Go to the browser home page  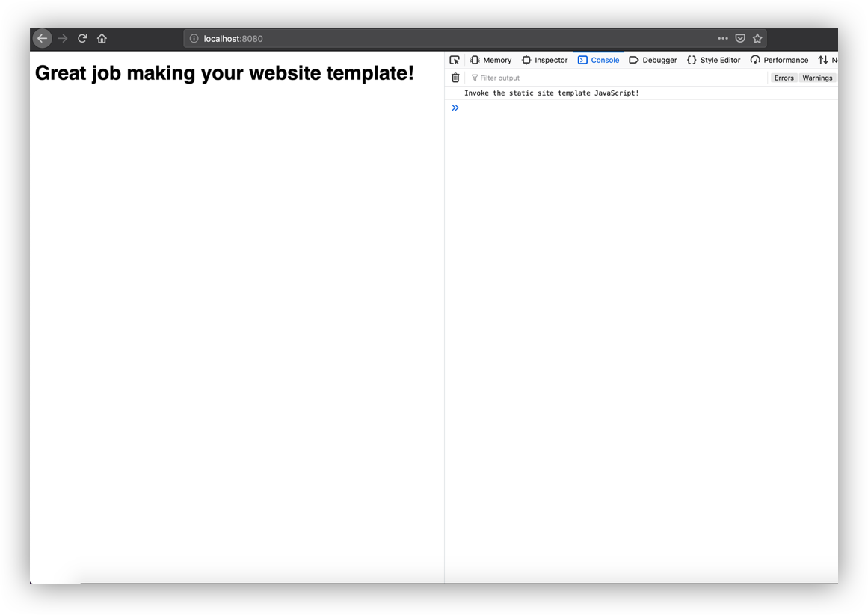tap(102, 38)
